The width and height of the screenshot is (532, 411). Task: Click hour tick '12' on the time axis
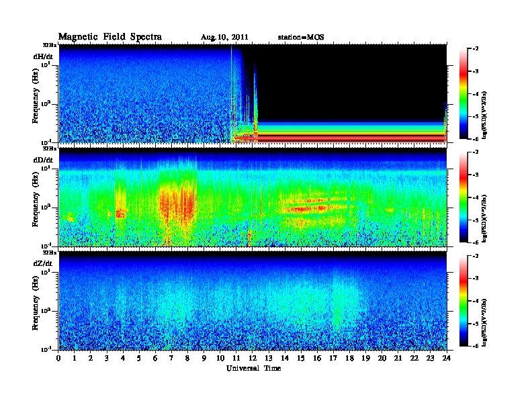[x=252, y=358]
